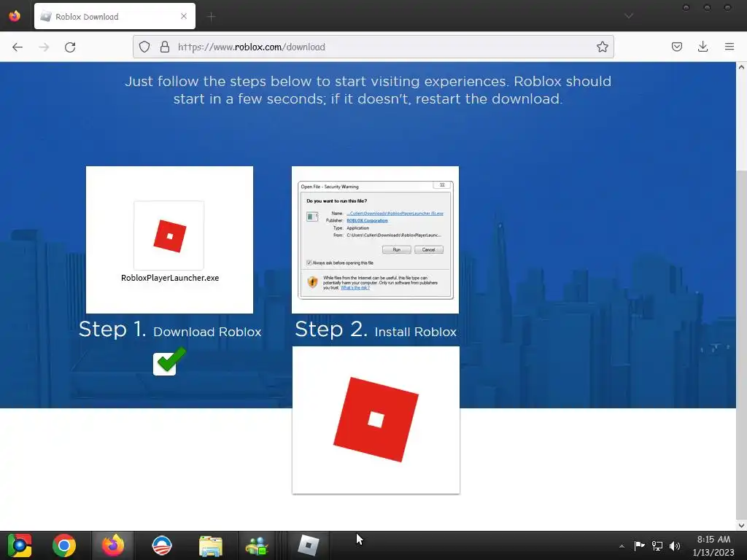747x560 pixels.
Task: Open the Save to Pocket icon
Action: [676, 47]
